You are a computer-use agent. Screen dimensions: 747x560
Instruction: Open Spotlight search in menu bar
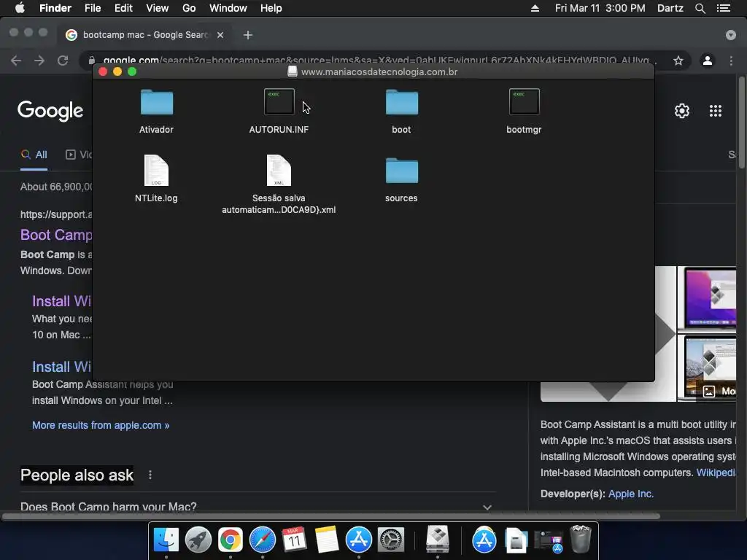[x=700, y=8]
